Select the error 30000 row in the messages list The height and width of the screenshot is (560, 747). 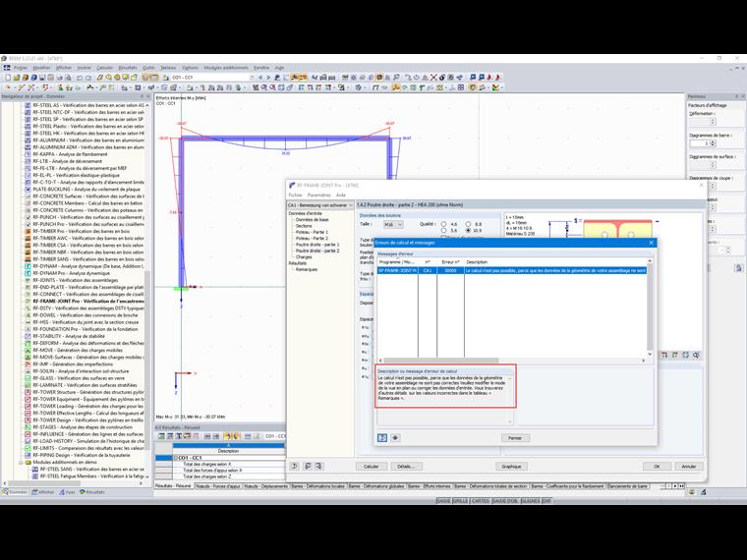coord(512,270)
